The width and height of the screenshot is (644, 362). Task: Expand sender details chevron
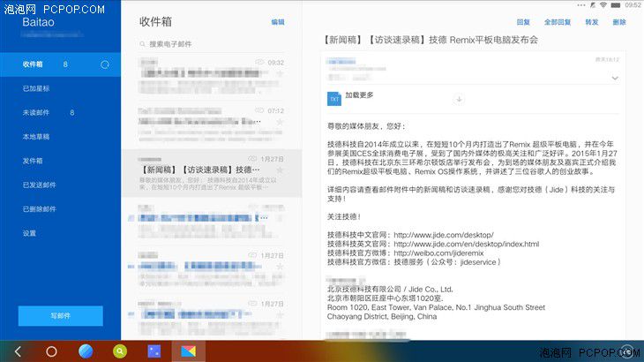click(x=615, y=78)
